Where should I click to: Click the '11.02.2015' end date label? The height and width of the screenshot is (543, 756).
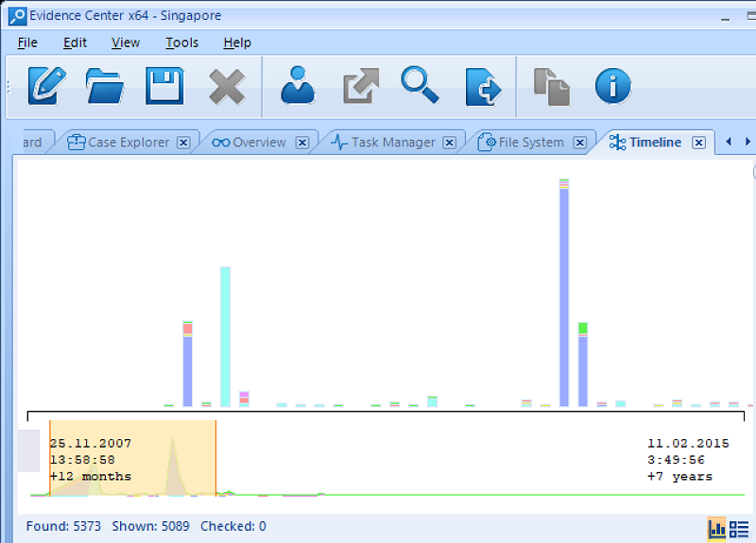688,443
